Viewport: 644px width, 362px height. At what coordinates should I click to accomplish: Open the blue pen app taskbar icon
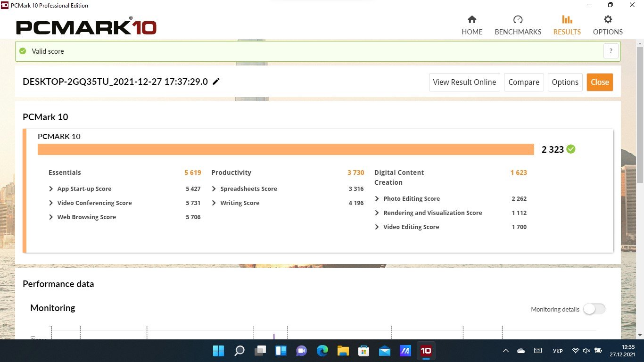point(405,351)
